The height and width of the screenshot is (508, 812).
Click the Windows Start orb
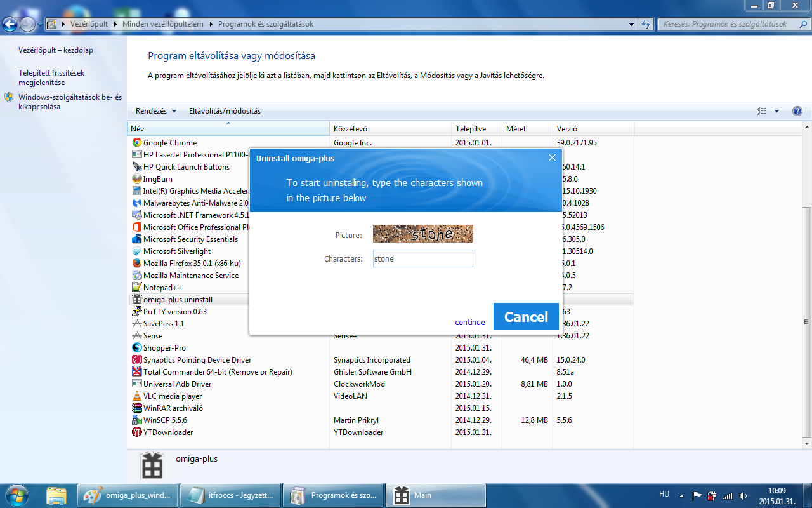(x=16, y=495)
